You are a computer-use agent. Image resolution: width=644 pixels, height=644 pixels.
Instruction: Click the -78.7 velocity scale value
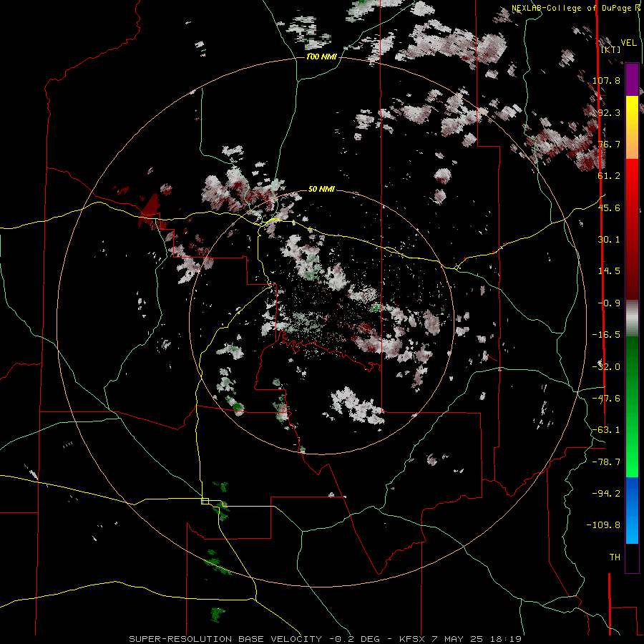(606, 462)
